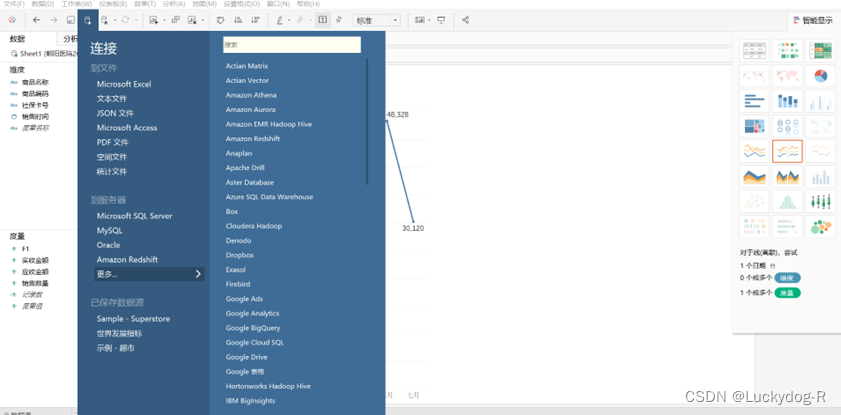Select the 销售时间 date dimension

coord(35,116)
